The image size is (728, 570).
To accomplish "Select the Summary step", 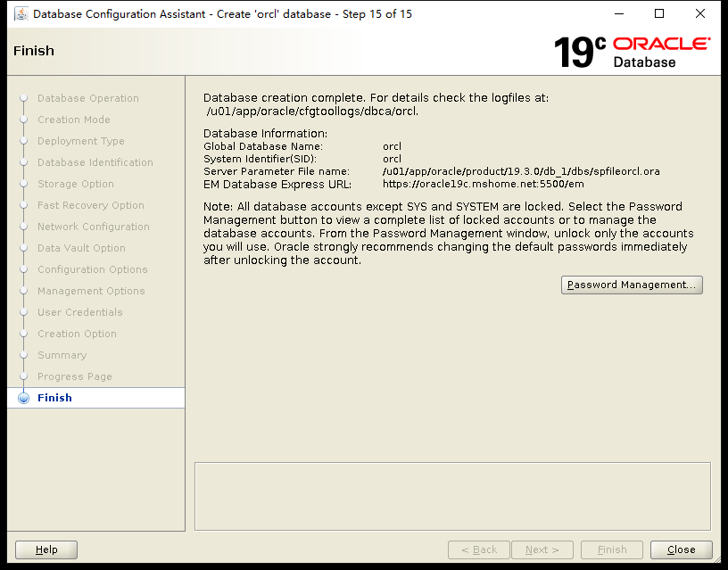I will click(x=62, y=355).
